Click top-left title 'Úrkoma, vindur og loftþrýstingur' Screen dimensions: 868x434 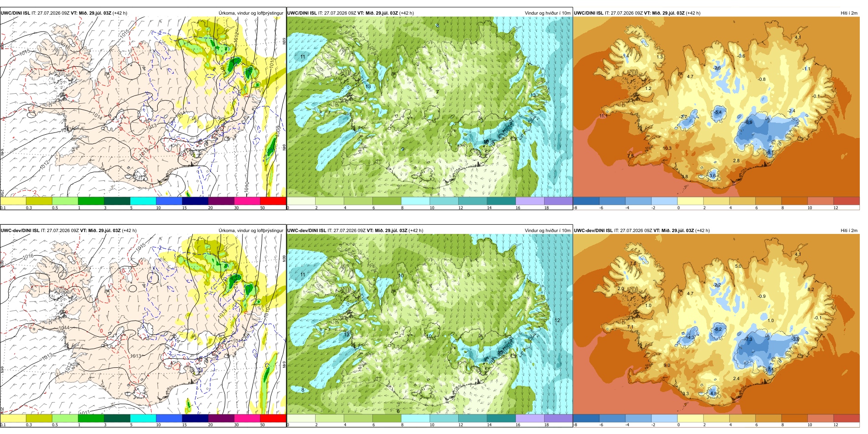coord(251,13)
